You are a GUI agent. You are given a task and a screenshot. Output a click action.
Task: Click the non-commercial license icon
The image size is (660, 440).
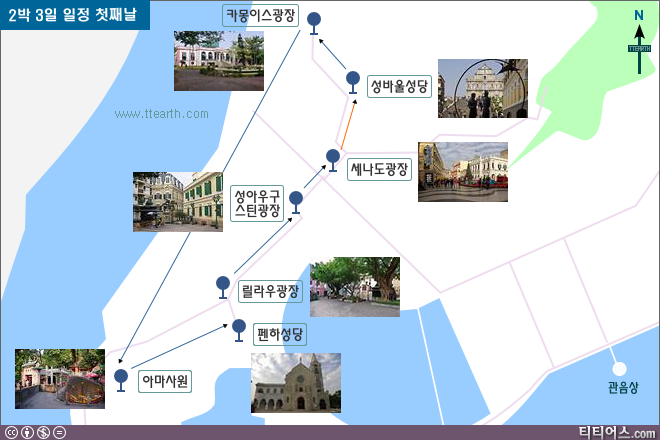43,432
